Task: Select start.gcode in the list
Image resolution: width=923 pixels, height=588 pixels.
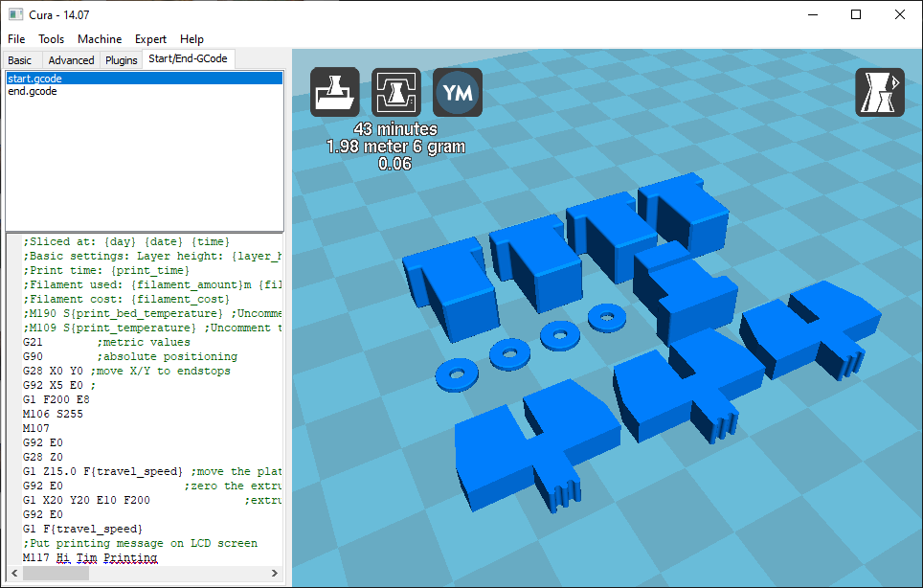Action: pos(145,79)
